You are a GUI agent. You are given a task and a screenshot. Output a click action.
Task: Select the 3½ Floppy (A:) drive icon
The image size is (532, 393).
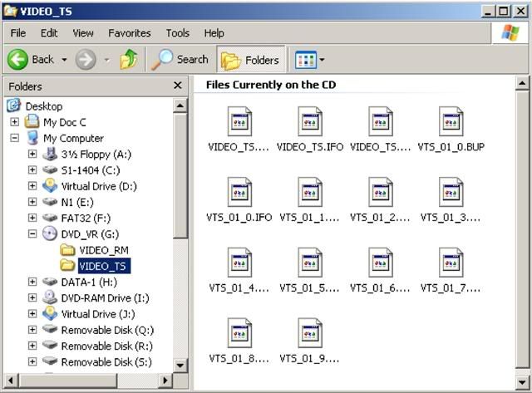coord(50,154)
